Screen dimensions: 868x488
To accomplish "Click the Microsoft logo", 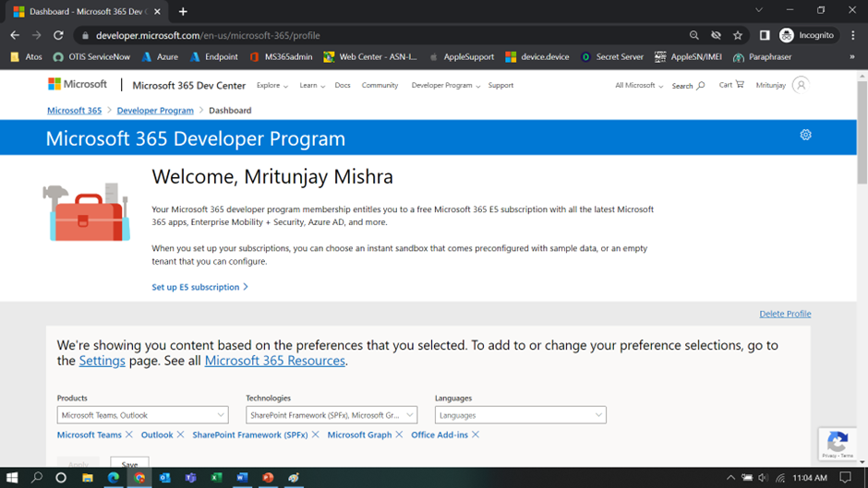I will 78,84.
